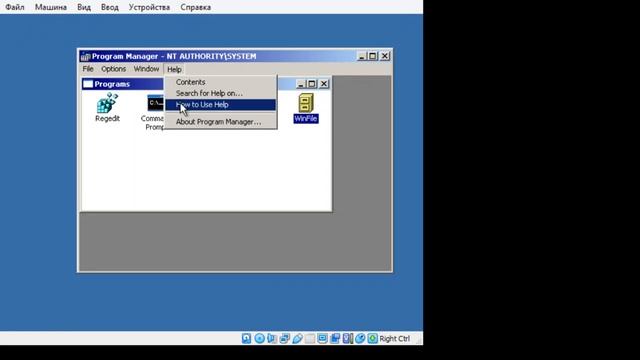Click the Right Ctrl host key label
Screen dimensions: 640x360
pos(394,339)
